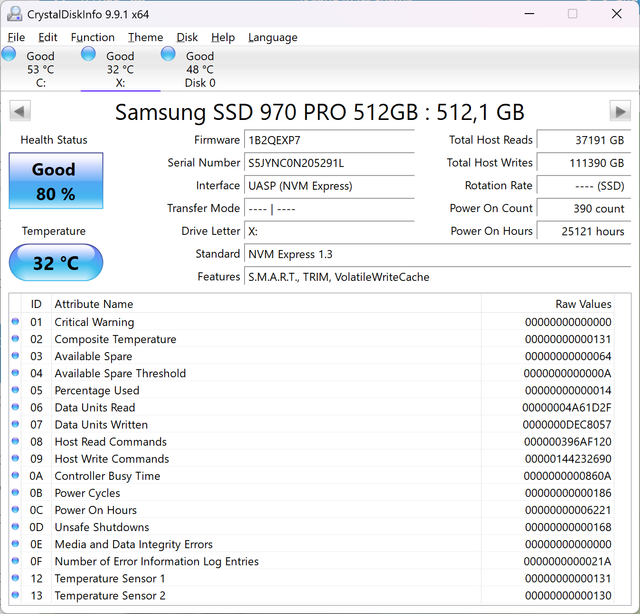Select the Power Cycles attribute row
Viewport: 640px width, 614px height.
[312, 494]
